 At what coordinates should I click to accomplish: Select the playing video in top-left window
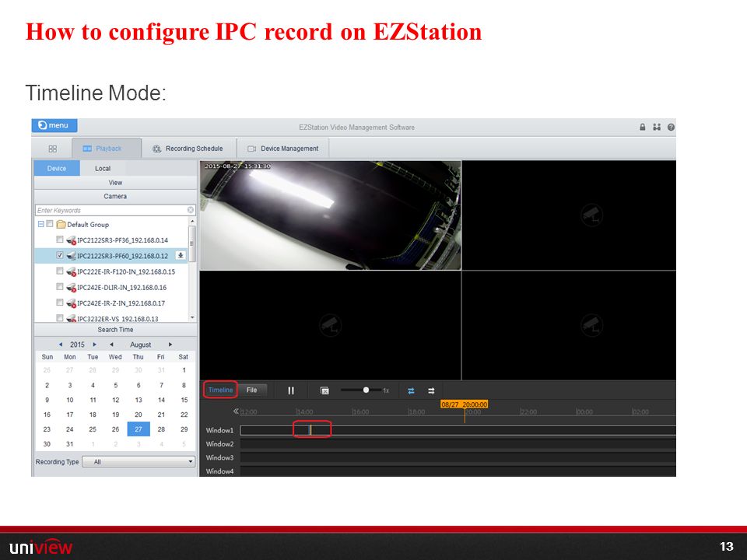tap(330, 215)
